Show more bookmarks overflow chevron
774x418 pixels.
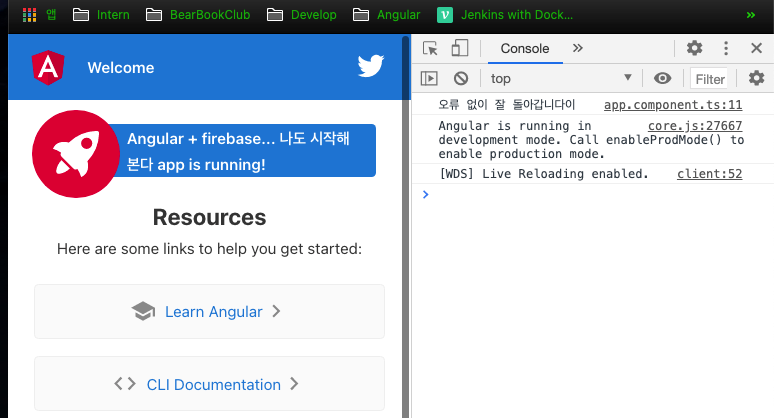(x=751, y=15)
